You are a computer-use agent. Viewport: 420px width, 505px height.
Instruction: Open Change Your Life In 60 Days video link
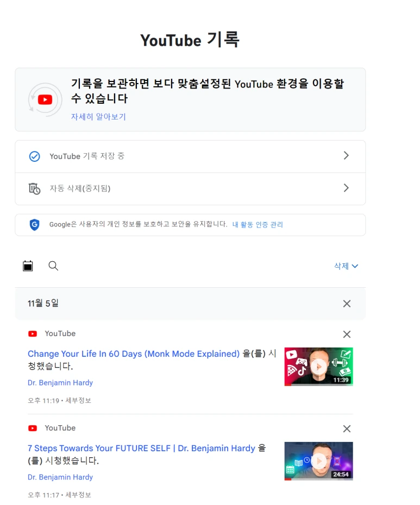[134, 353]
